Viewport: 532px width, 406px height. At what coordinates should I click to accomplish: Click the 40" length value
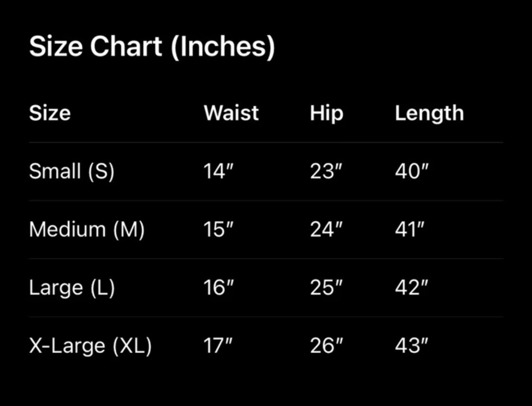tap(411, 171)
